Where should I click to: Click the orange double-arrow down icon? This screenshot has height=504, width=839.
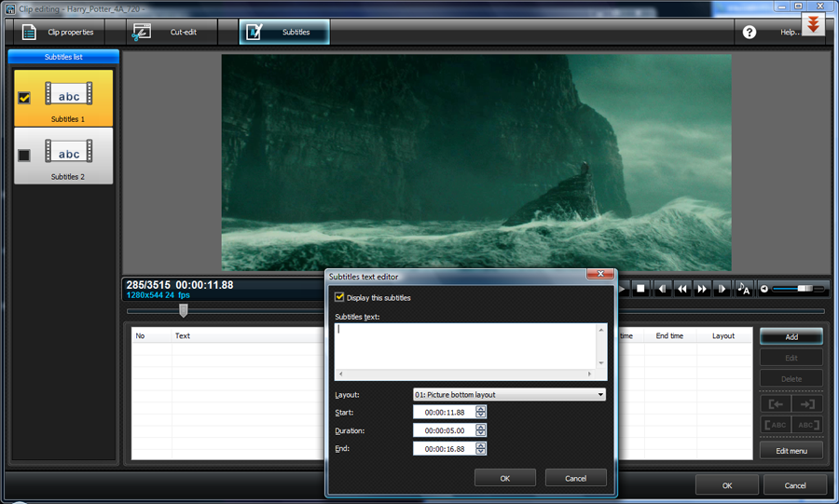point(813,24)
